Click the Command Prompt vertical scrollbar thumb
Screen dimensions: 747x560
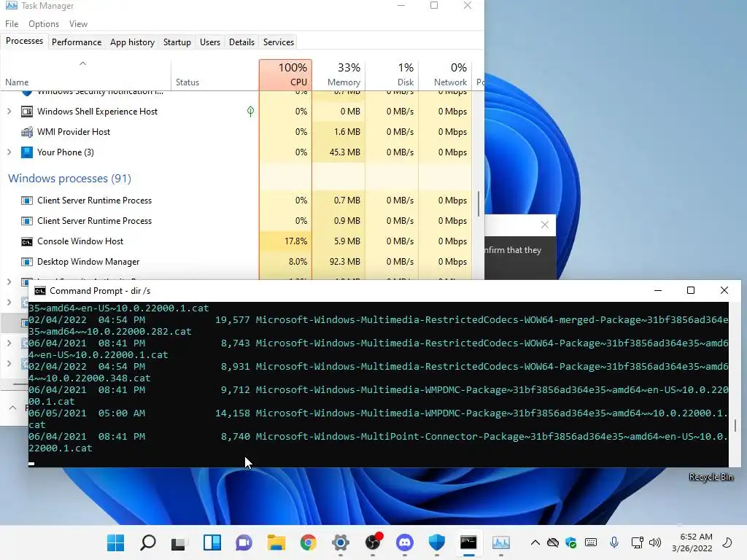(x=735, y=425)
